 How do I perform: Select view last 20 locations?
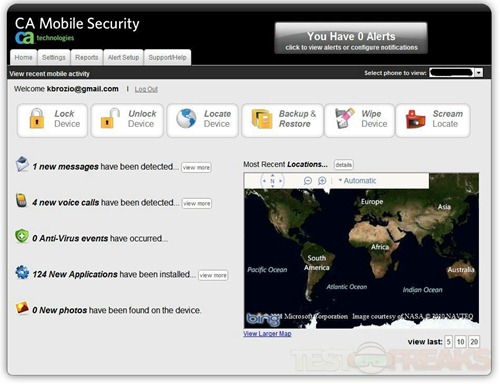tap(474, 342)
